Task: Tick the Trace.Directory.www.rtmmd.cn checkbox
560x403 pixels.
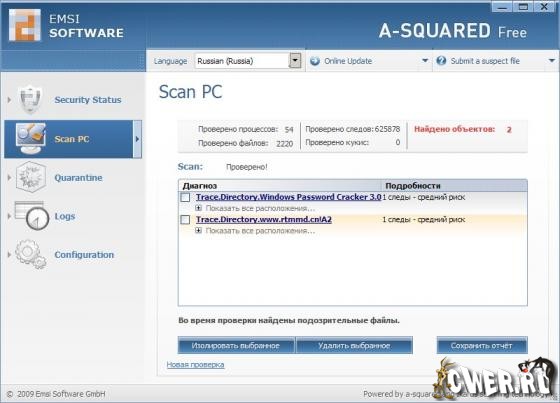Action: 185,219
